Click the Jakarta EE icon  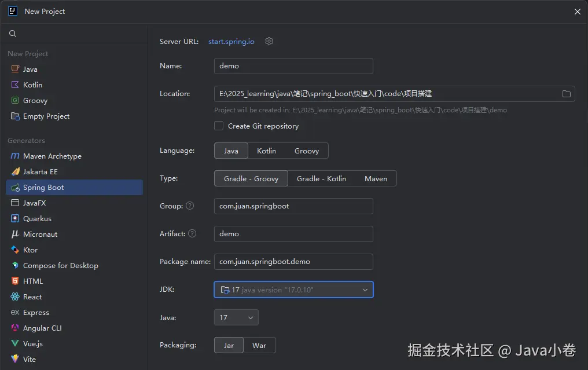pos(15,171)
